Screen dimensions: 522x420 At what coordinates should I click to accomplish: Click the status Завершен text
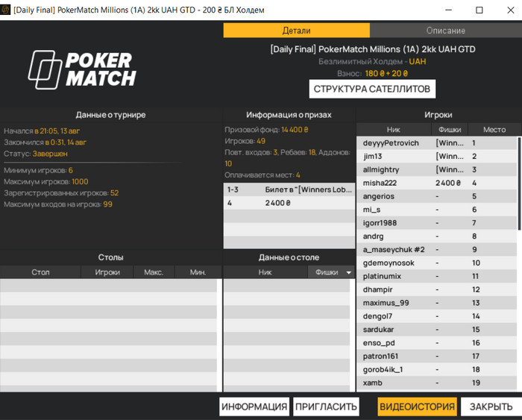click(50, 154)
